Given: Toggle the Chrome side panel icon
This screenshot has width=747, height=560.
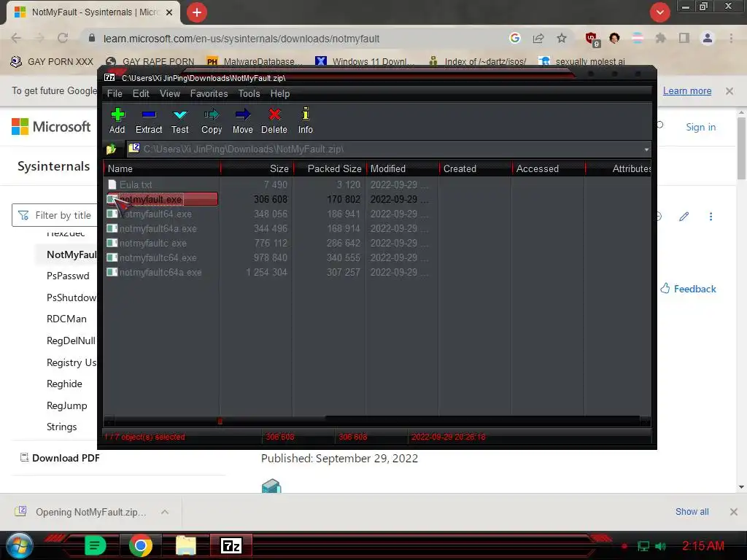Looking at the screenshot, I should coord(684,38).
